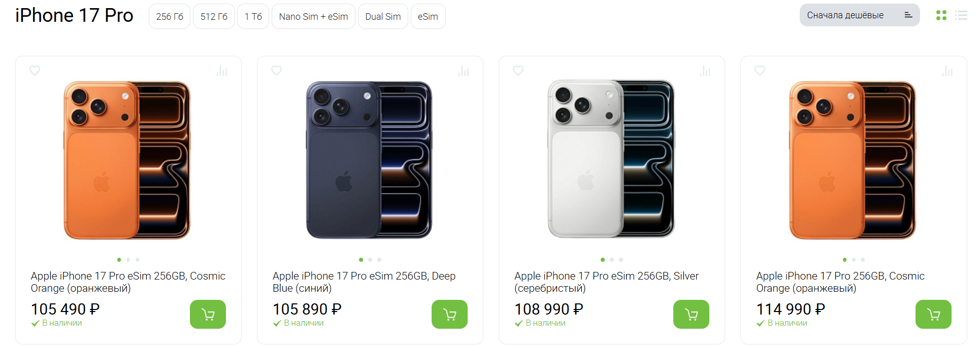This screenshot has height=346, width=980.
Task: Switch to grid view layout
Action: click(941, 16)
